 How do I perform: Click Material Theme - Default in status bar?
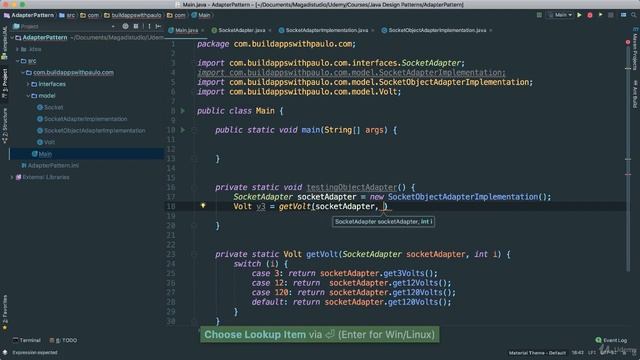[x=537, y=353]
